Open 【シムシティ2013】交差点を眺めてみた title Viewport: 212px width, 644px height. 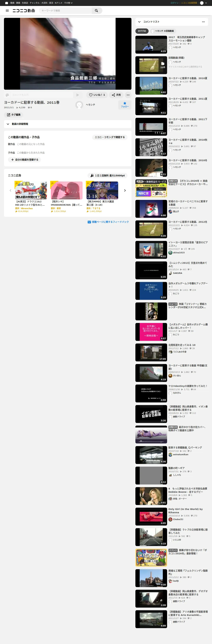coord(188,264)
